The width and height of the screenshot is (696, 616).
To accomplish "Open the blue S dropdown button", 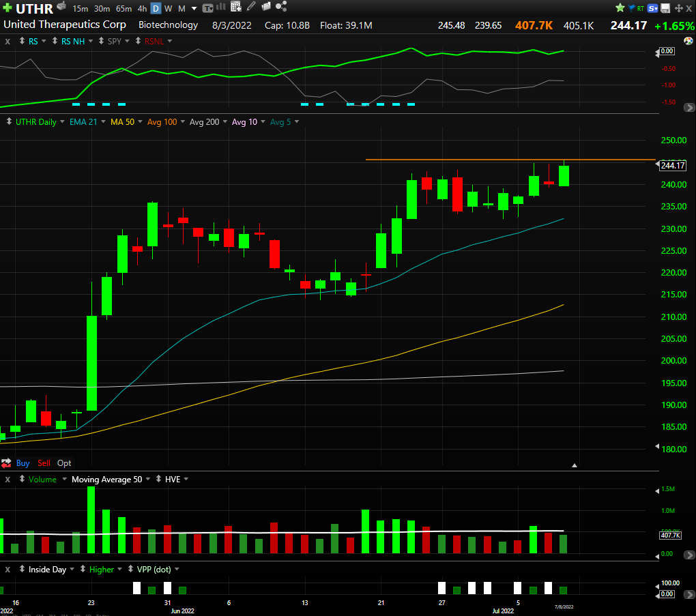I will click(x=652, y=8).
